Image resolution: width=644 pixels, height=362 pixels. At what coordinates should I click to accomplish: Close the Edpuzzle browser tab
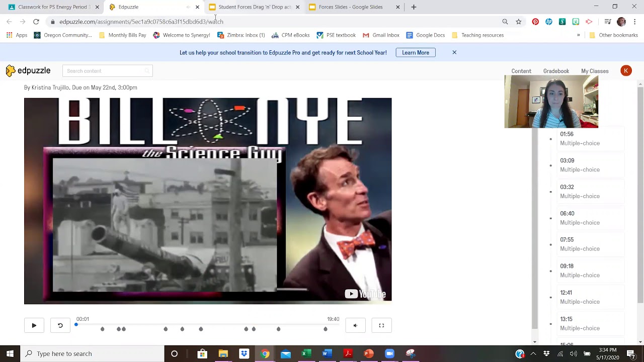(197, 7)
